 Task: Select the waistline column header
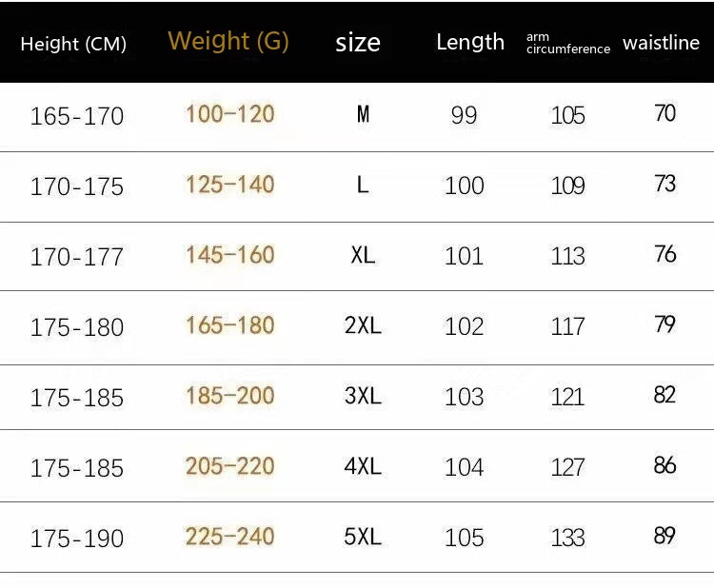[663, 43]
